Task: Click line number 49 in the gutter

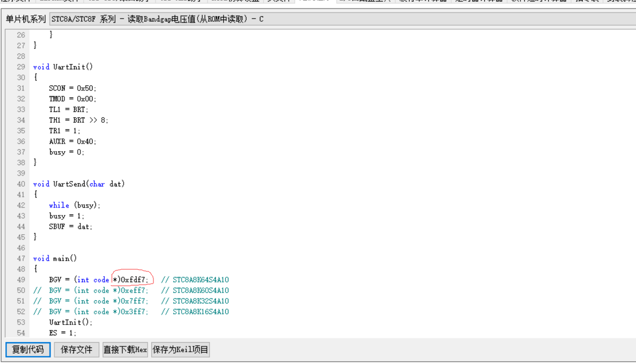Action: [x=21, y=280]
